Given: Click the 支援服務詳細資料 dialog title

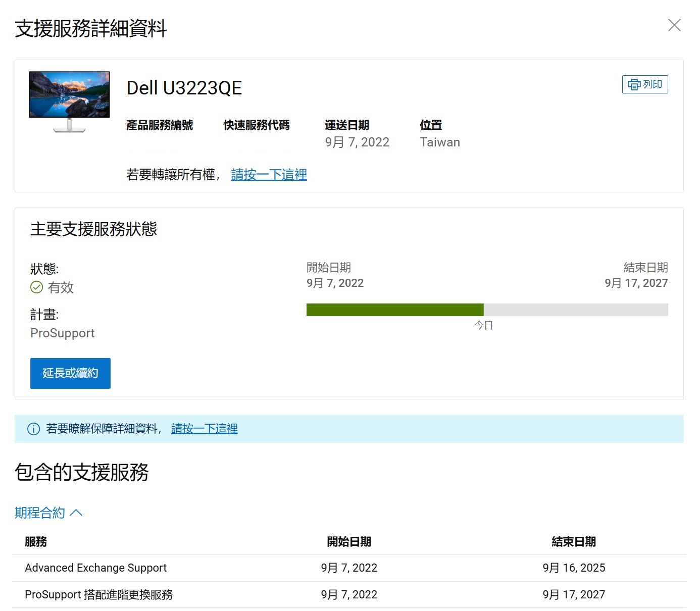Looking at the screenshot, I should point(91,28).
